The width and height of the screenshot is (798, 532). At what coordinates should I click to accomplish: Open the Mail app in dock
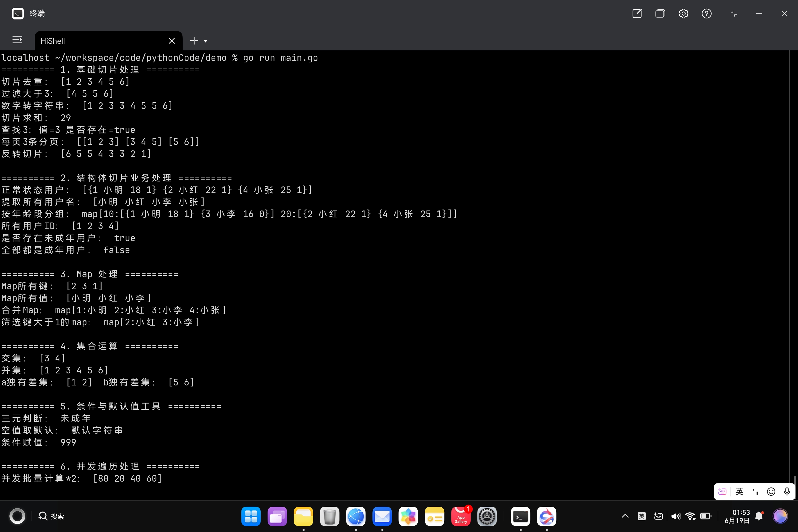382,516
